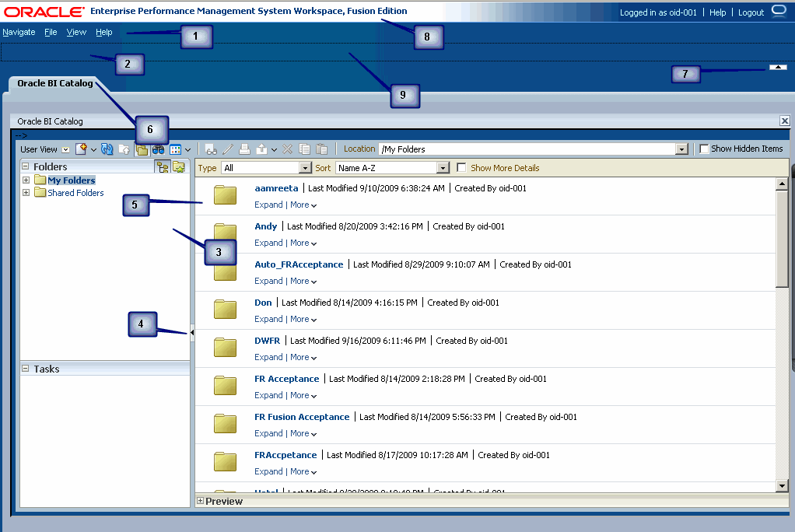
Task: Open the View menu
Action: click(x=76, y=32)
